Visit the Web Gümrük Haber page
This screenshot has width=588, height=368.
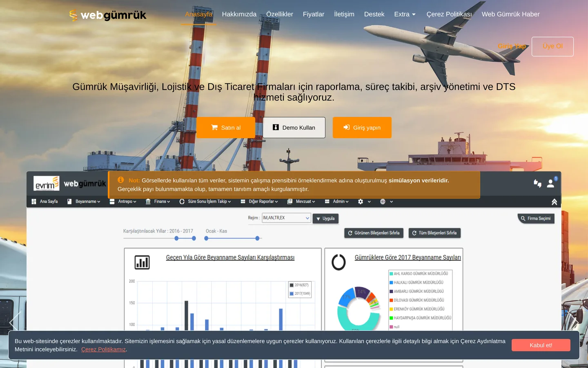tap(511, 14)
